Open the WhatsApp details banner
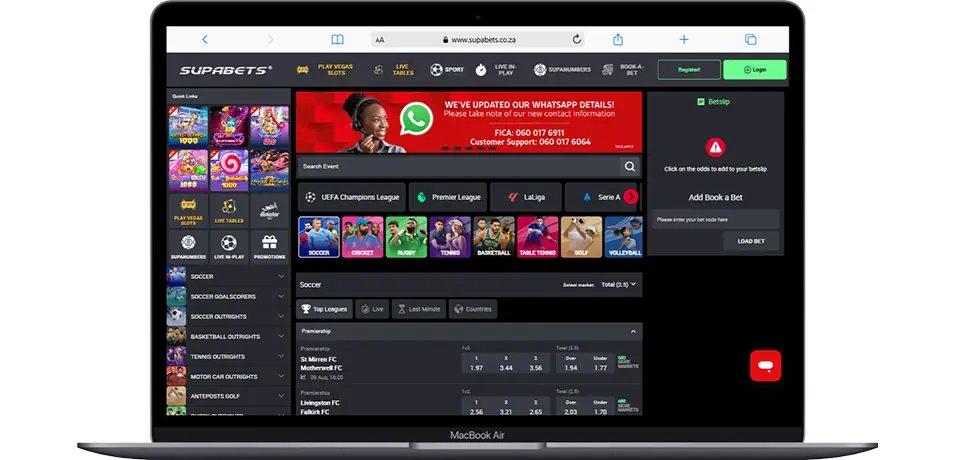The image size is (955, 460). (469, 122)
